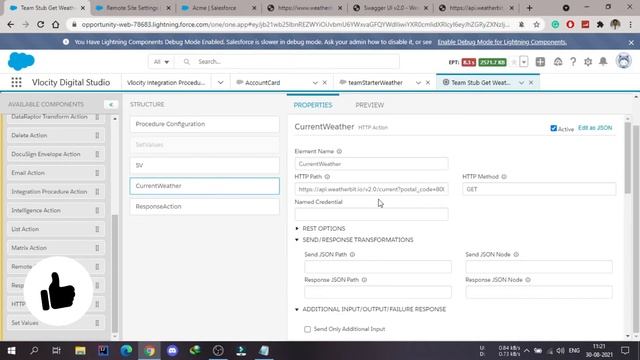Click the properties panel vertical scrollbar

coord(628,159)
